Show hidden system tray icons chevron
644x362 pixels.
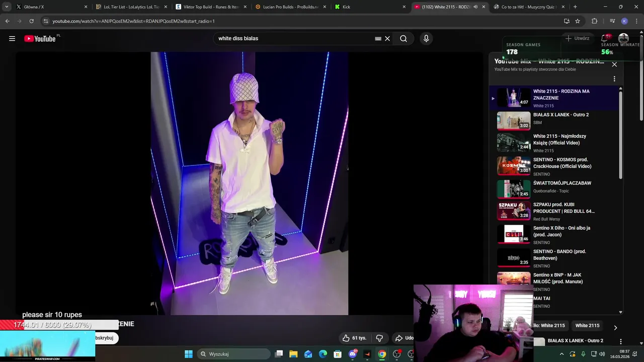pos(562,354)
